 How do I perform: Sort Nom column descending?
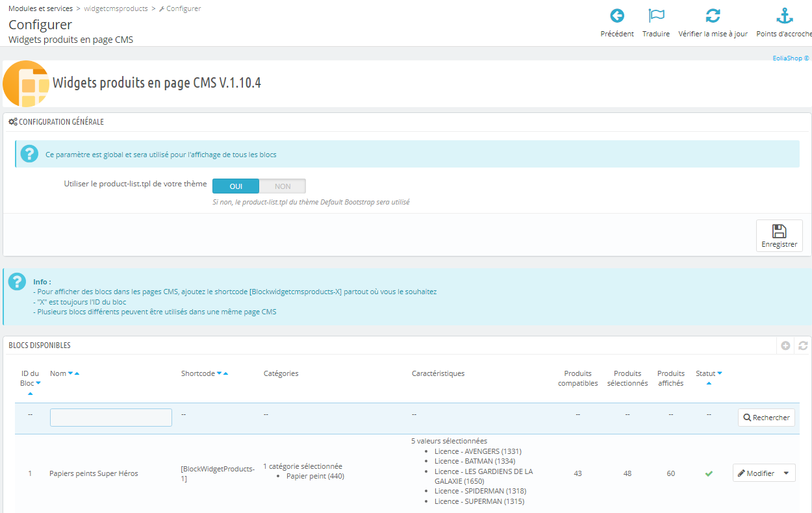71,373
